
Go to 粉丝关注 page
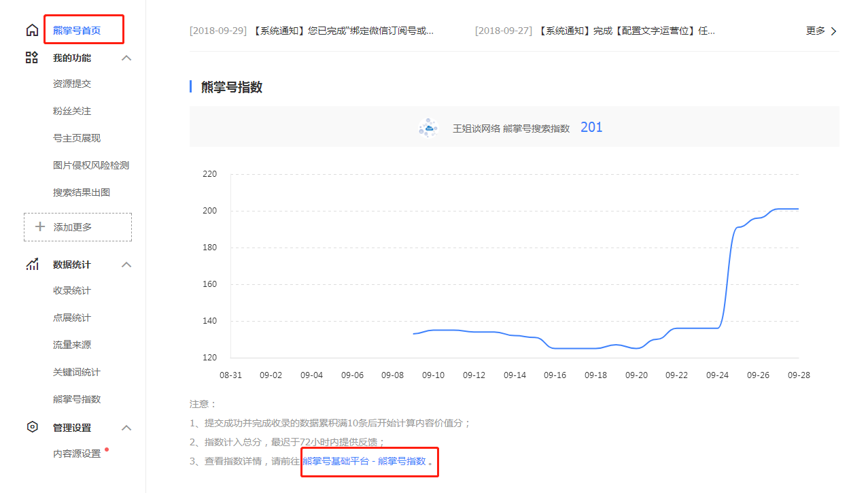click(72, 111)
